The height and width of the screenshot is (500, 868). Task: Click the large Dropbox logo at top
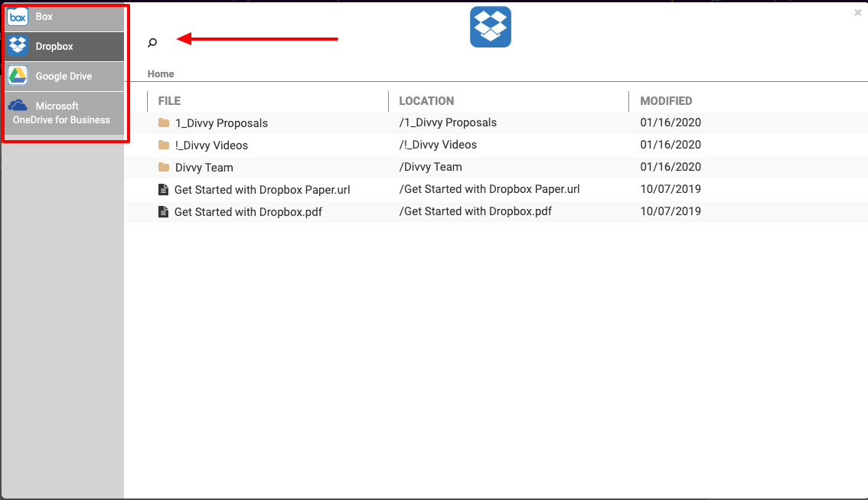tap(491, 27)
